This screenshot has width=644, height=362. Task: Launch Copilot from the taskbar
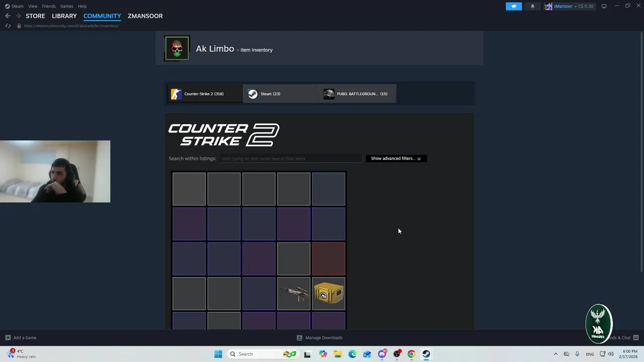pyautogui.click(x=323, y=354)
